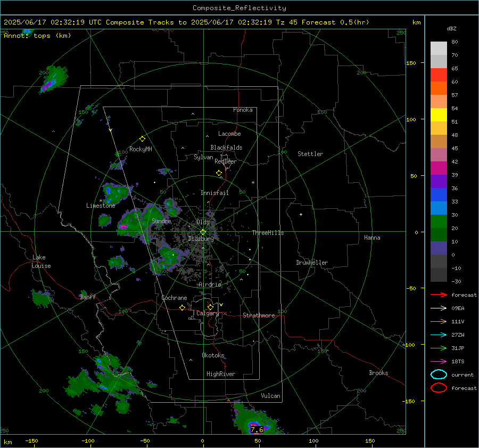
Task: Click the Brooks city label
Action: pyautogui.click(x=378, y=373)
